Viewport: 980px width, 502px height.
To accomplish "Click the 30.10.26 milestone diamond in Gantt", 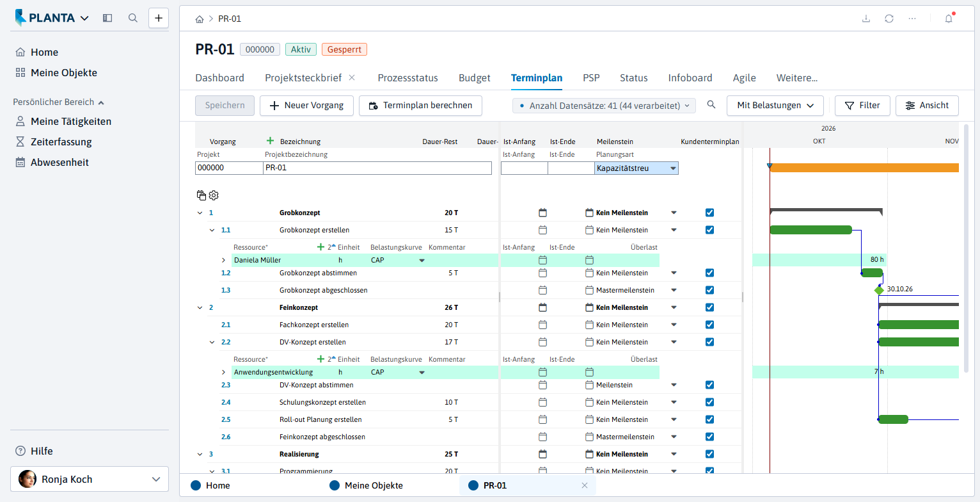I will click(x=879, y=290).
